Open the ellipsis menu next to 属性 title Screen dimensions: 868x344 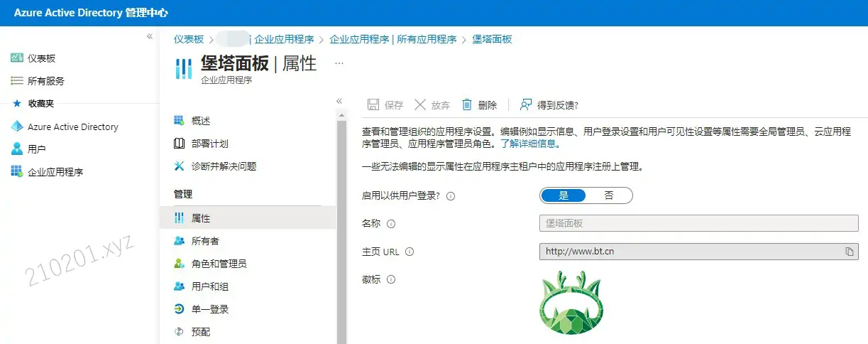click(339, 63)
